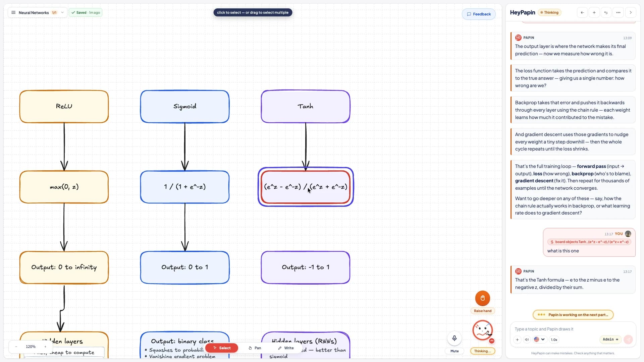Click the Saved status indicator
The image size is (644, 362).
pos(86,12)
